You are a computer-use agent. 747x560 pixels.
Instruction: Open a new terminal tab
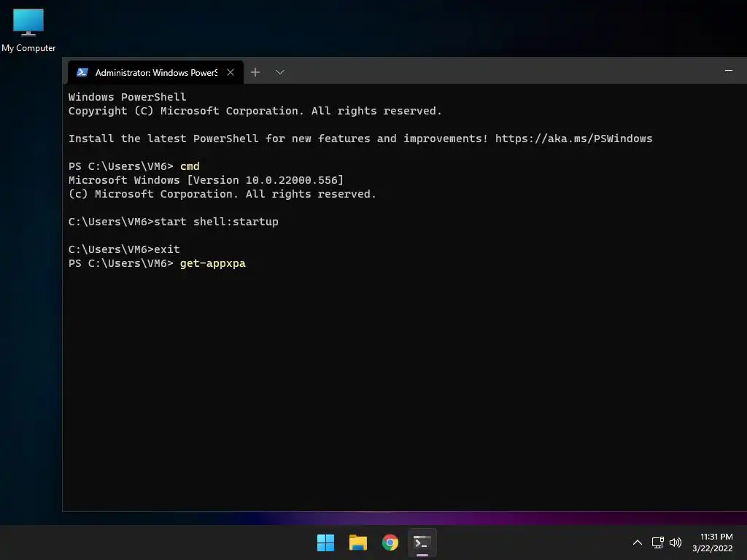click(255, 72)
